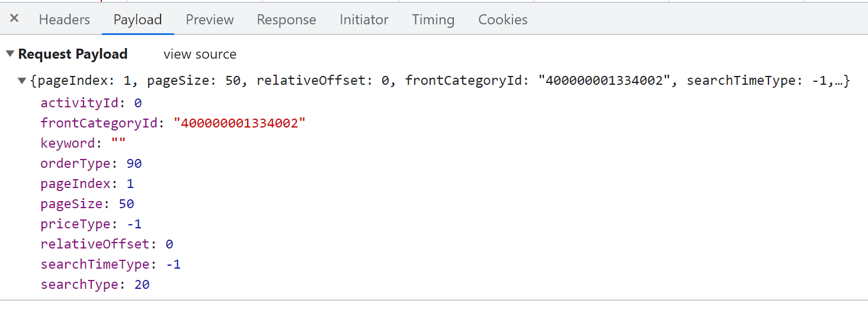Viewport: 868px width, 309px height.
Task: Select the keyword property row
Action: (x=68, y=144)
